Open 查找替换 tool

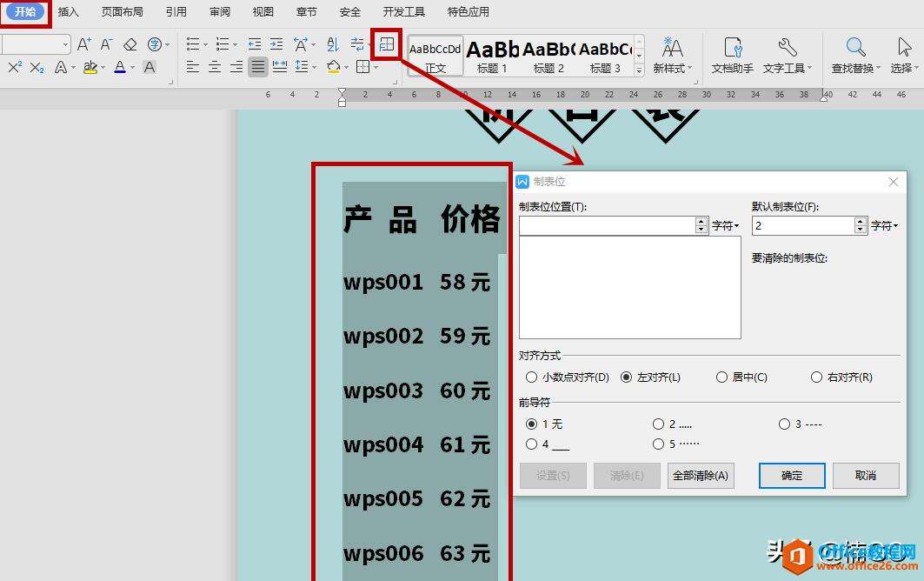pos(855,56)
